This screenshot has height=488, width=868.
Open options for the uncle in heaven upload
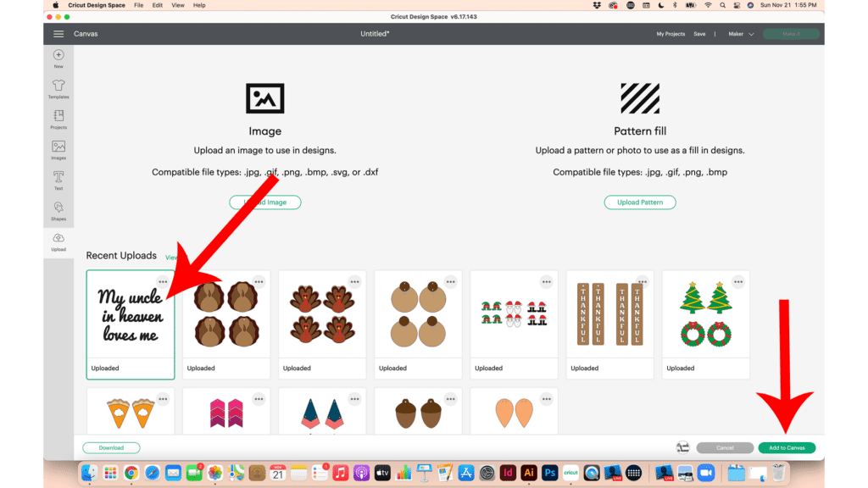pos(163,281)
